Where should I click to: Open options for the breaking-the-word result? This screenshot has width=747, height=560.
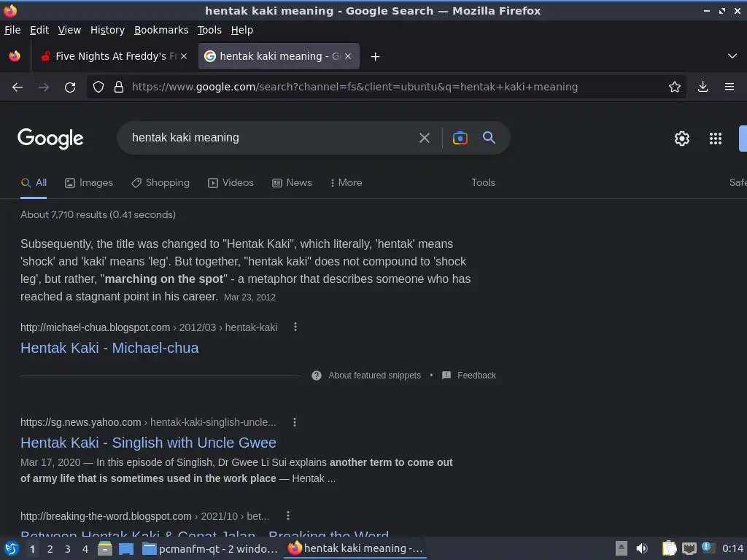287,516
